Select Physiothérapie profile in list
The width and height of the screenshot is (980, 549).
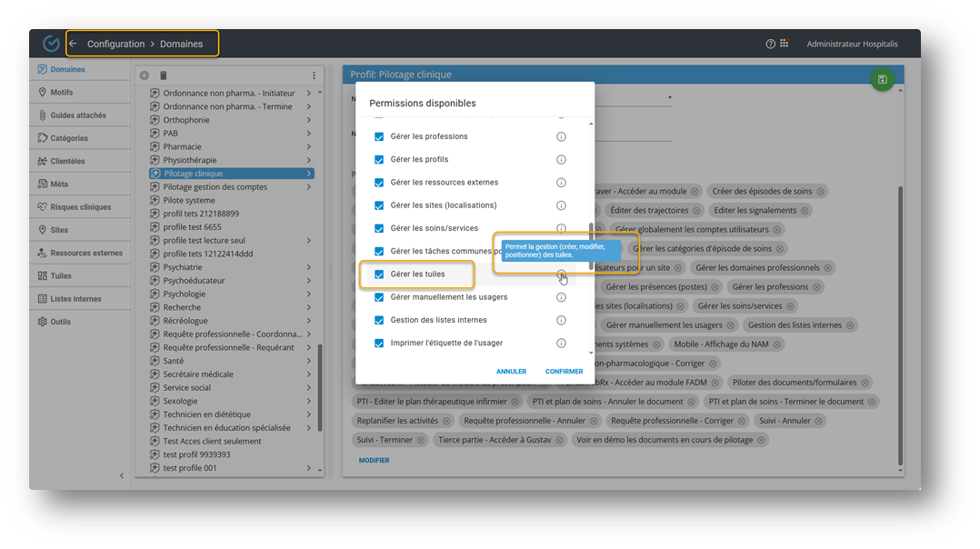189,160
